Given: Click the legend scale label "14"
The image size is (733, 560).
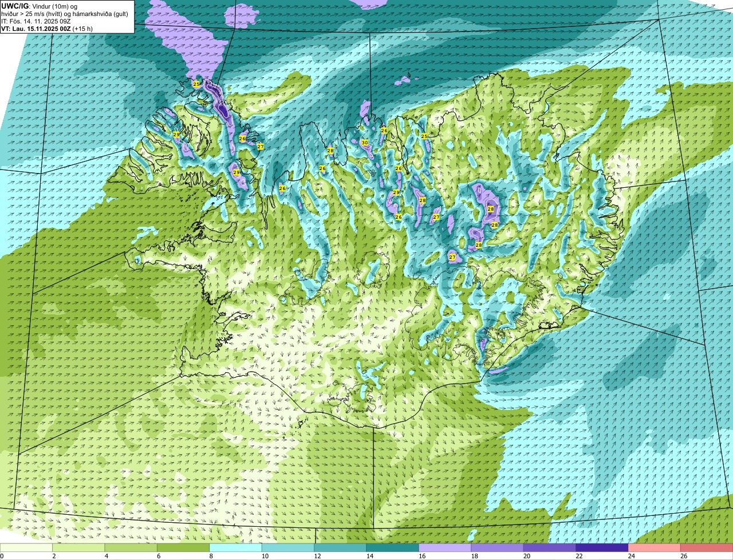Looking at the screenshot, I should tap(369, 555).
